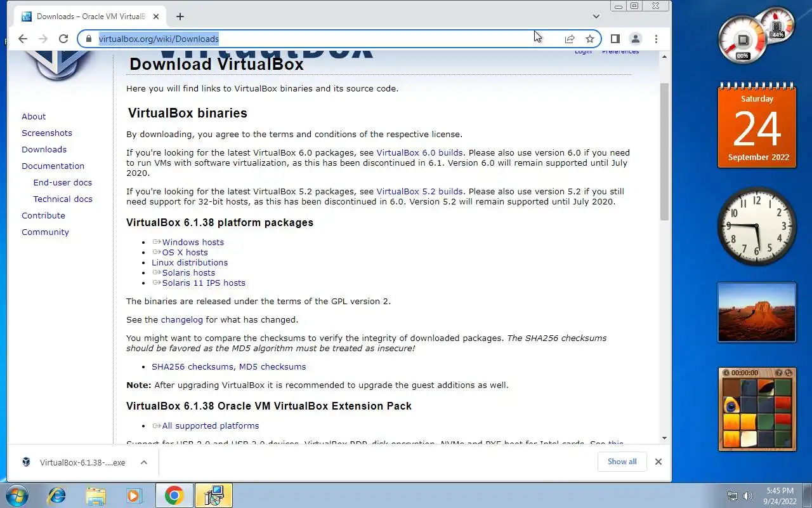The image size is (812, 508).
Task: Open the Downloads sidebar link
Action: 44,149
